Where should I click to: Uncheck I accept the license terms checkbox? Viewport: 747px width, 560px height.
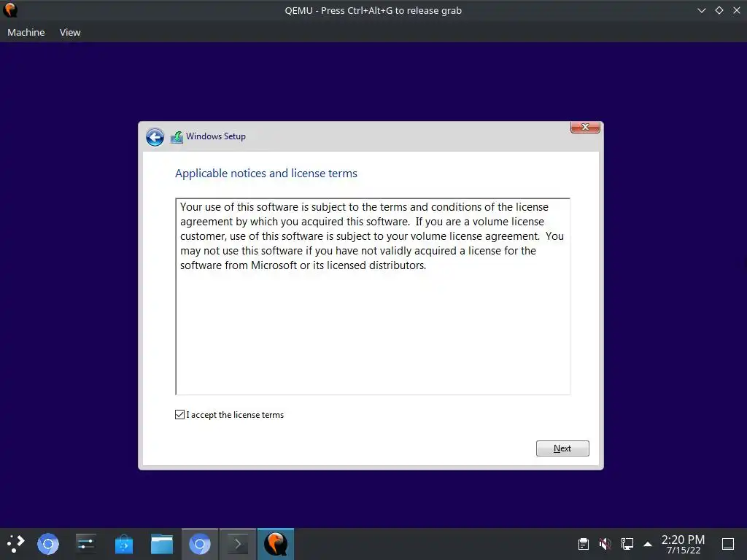179,415
